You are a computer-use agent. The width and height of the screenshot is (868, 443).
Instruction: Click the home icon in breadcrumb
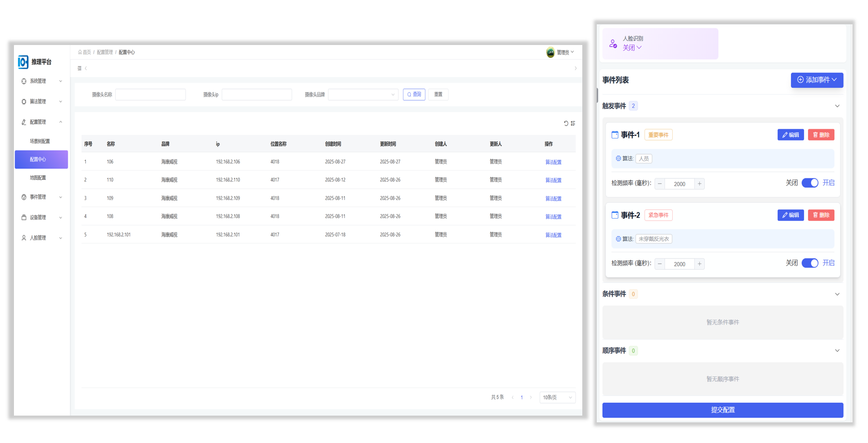[80, 52]
